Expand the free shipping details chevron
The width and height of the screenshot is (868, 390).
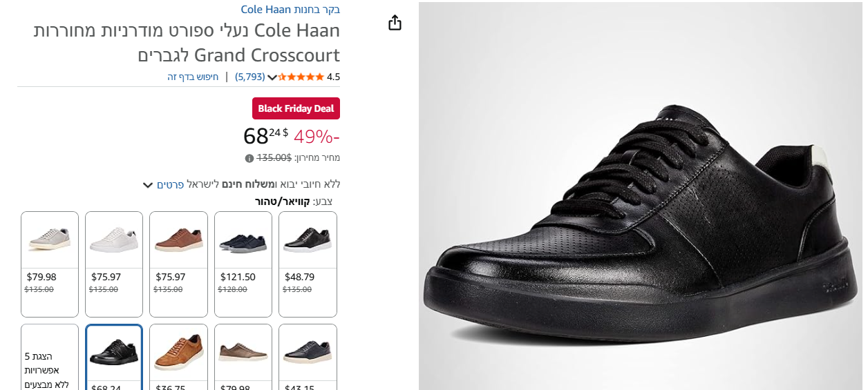[147, 185]
